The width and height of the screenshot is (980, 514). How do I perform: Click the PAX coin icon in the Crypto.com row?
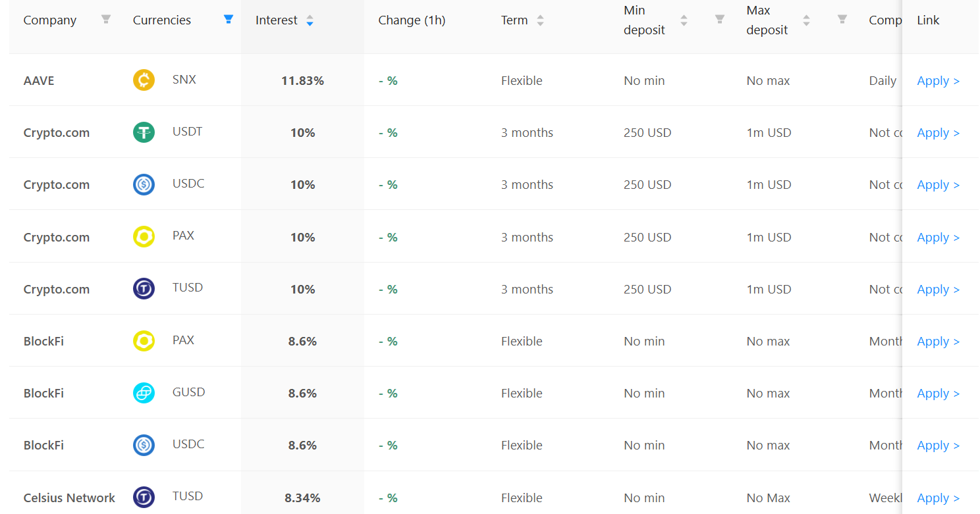click(x=144, y=236)
